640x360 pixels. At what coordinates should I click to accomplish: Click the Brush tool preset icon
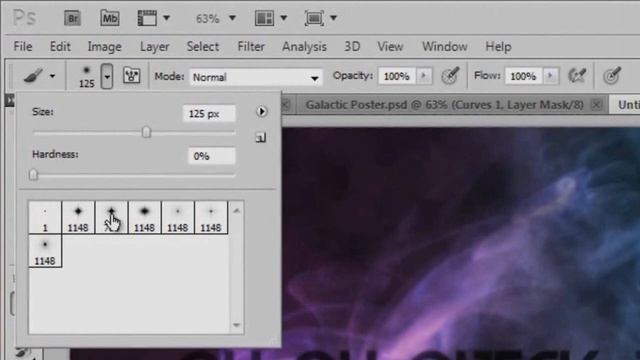pyautogui.click(x=33, y=76)
